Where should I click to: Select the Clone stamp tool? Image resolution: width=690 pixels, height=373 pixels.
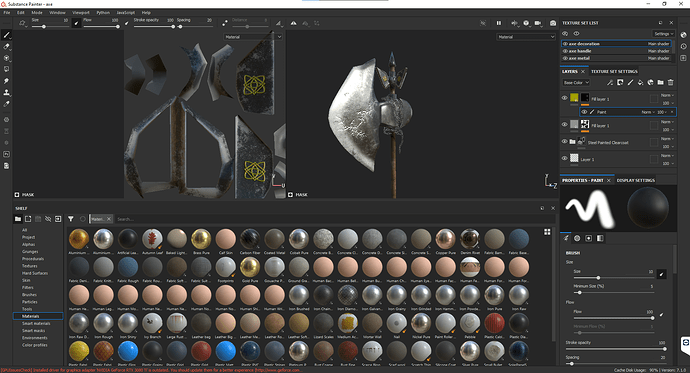click(7, 92)
